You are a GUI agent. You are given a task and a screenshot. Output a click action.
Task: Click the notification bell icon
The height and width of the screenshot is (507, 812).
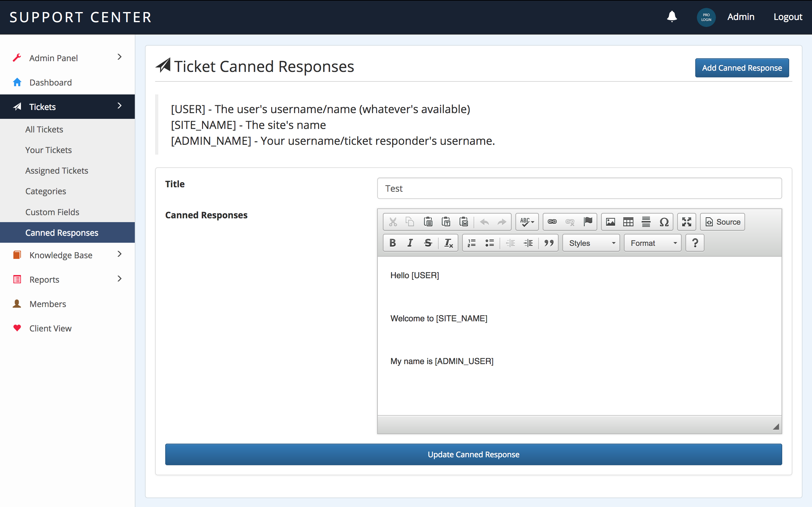672,16
